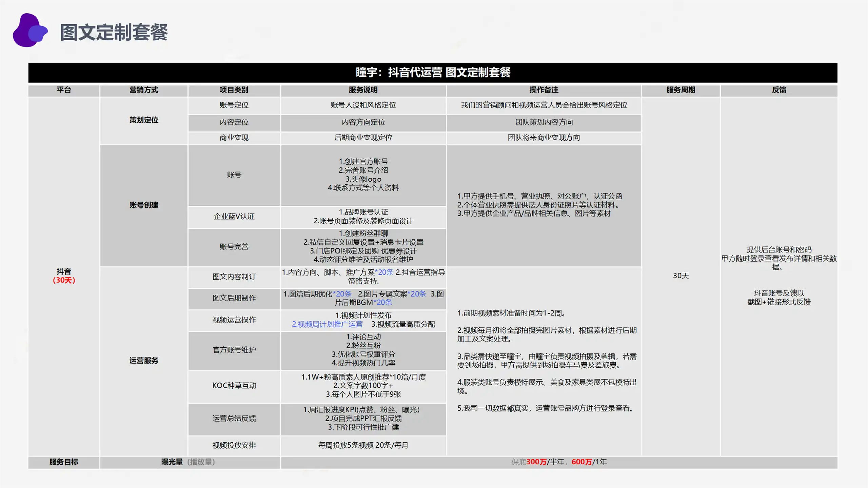Select the 服务周期 column header

click(681, 90)
